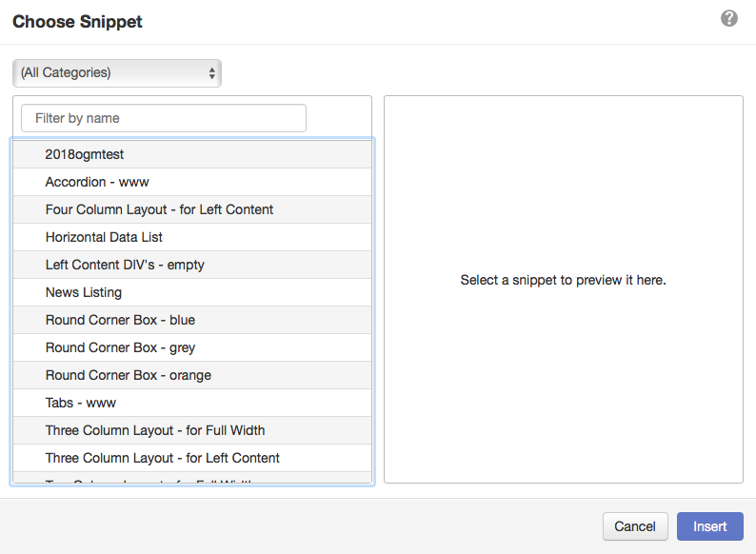Click the Insert button
The height and width of the screenshot is (554, 756).
709,526
